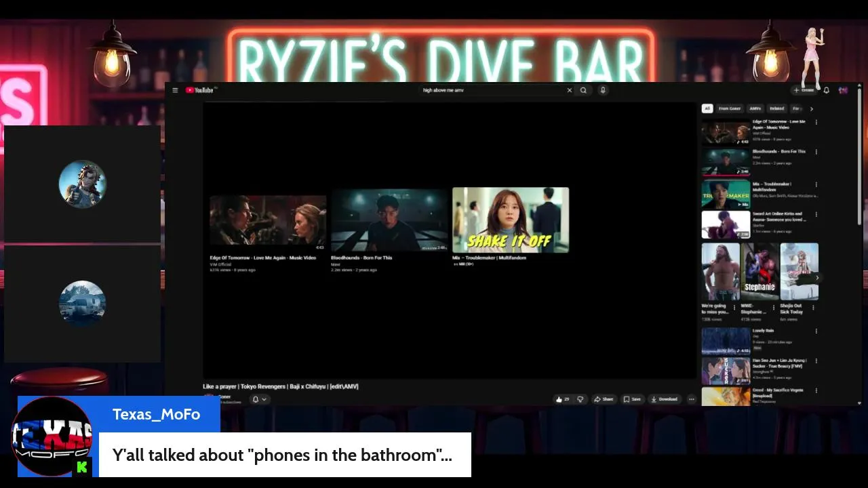Open Sword Art Online Kirito and Asuna thumbnail
Image resolution: width=868 pixels, height=488 pixels.
[x=726, y=225]
